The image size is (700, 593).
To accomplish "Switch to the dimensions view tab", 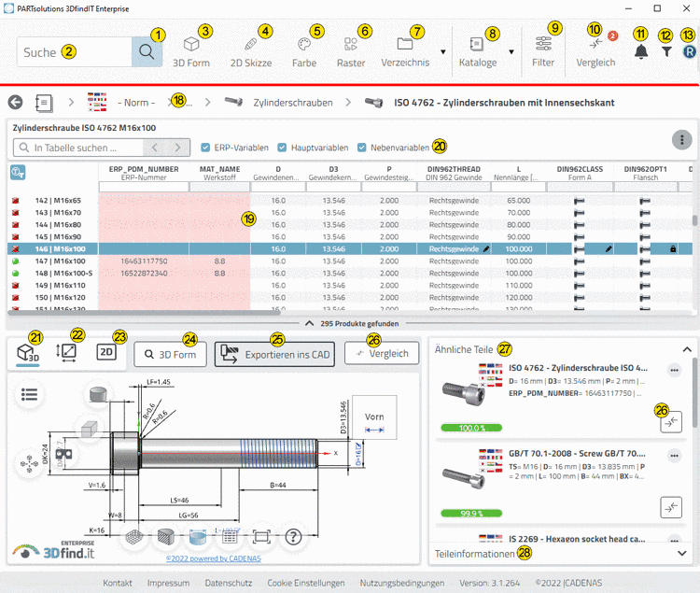I will [66, 351].
